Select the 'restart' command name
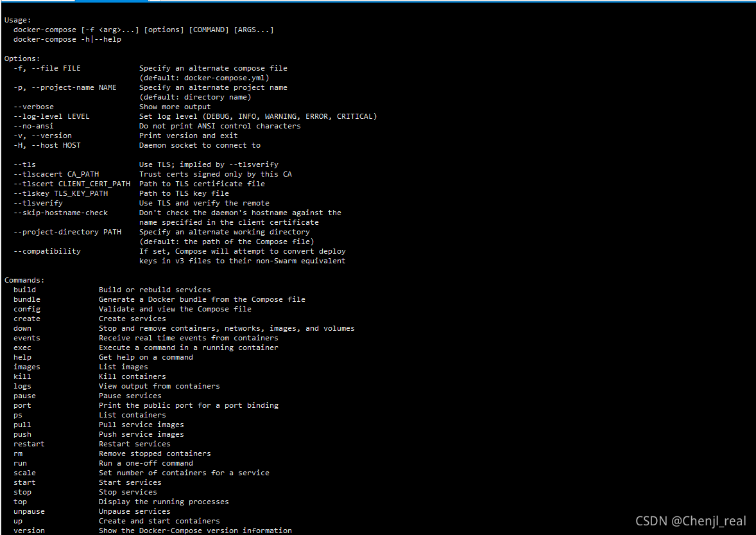The image size is (756, 535). click(29, 445)
